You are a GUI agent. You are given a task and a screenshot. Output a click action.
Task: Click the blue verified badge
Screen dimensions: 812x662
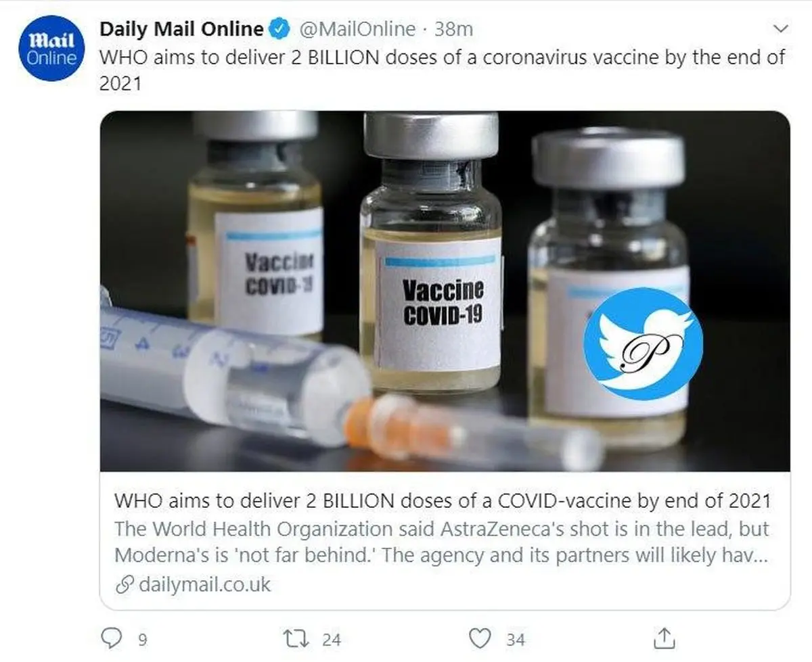tap(279, 30)
